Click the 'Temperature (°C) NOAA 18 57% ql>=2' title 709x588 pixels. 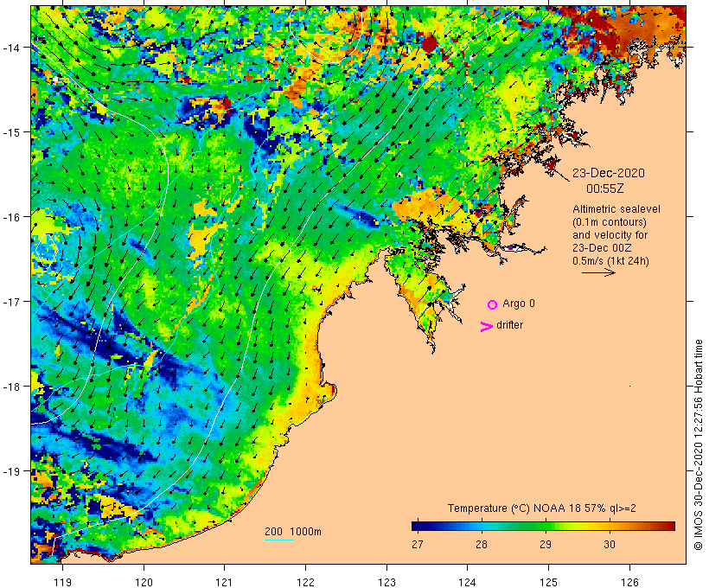pyautogui.click(x=542, y=508)
